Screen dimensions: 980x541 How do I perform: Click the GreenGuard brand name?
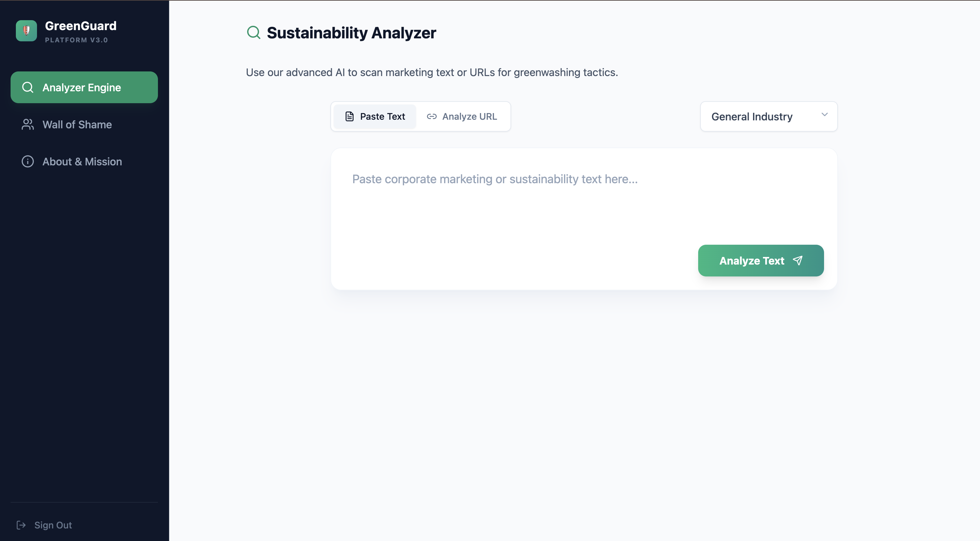pos(81,26)
